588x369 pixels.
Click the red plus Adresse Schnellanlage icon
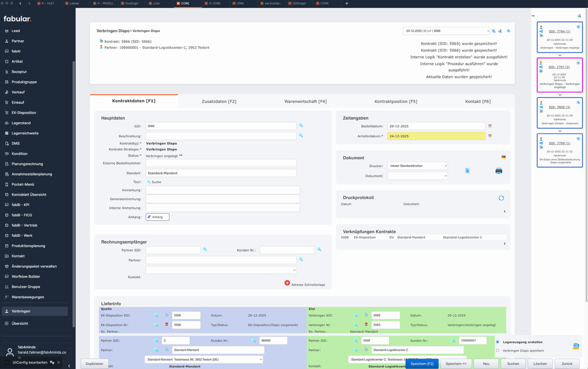[x=287, y=283]
